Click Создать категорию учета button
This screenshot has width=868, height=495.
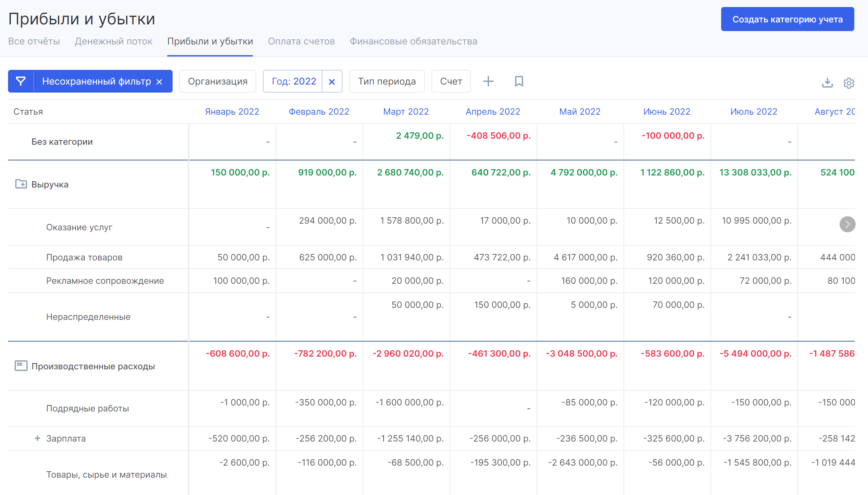(x=787, y=19)
